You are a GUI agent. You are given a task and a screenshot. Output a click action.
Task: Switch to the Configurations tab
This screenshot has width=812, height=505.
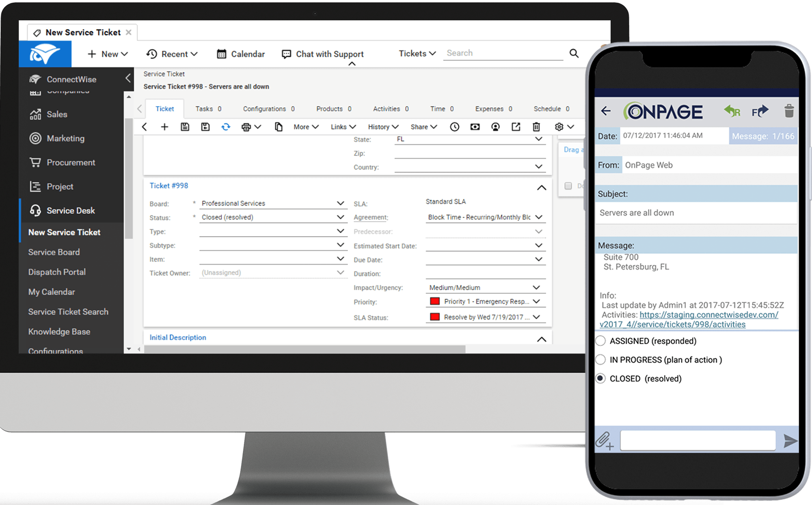(x=269, y=109)
